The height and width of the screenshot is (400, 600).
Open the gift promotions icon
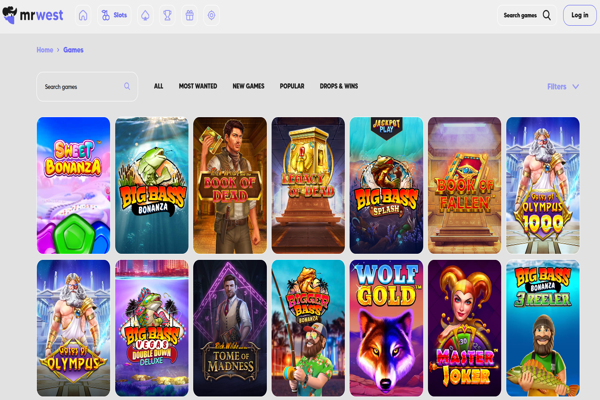(x=189, y=15)
